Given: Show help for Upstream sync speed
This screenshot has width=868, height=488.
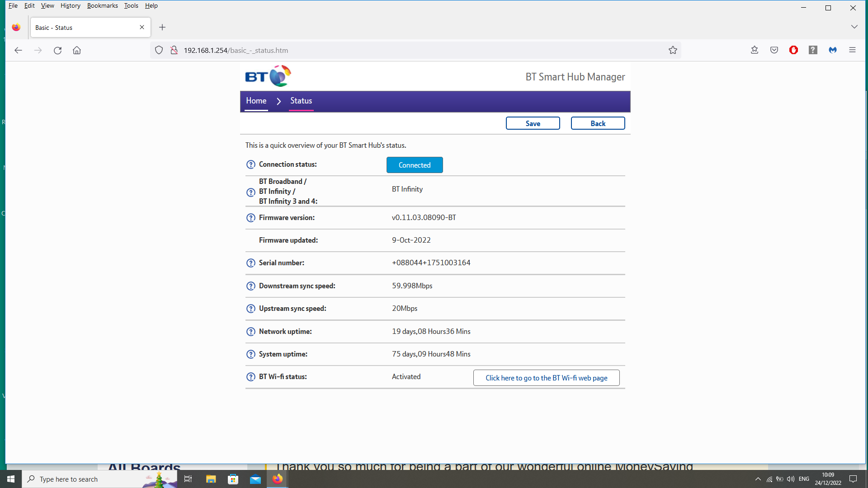Looking at the screenshot, I should coord(251,309).
